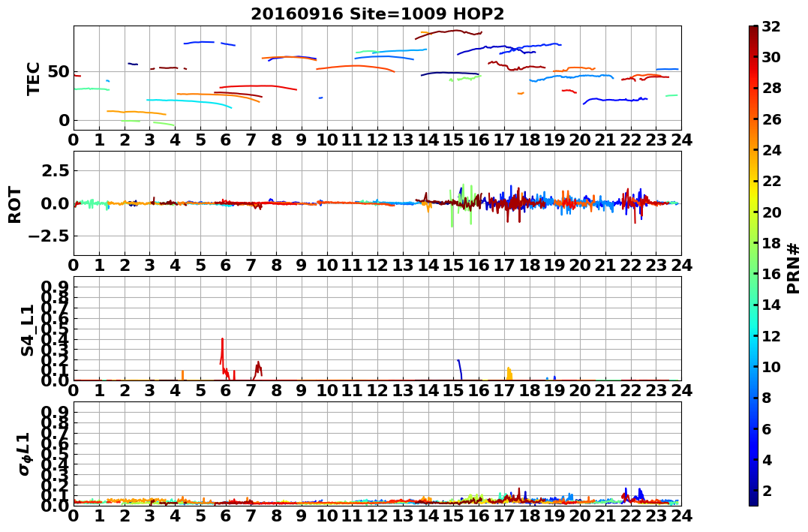Click colorbar tick label 10
The height and width of the screenshot is (532, 808).
coord(771,366)
